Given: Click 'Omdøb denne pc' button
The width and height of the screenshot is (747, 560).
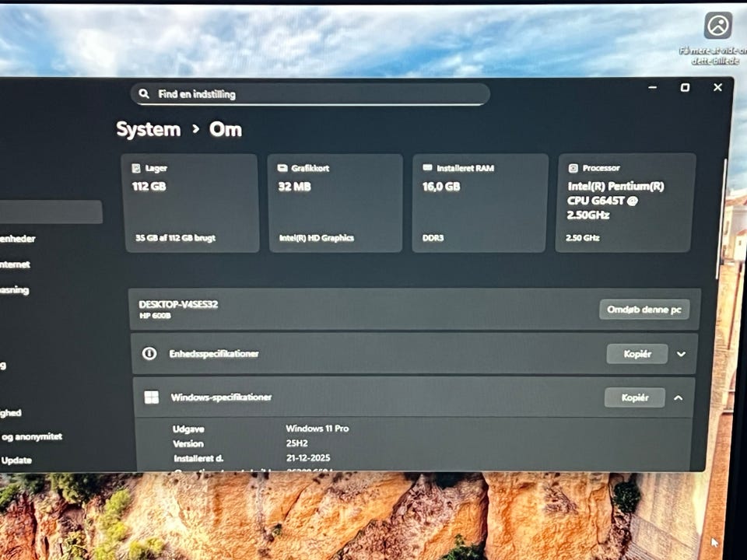Looking at the screenshot, I should (x=644, y=310).
